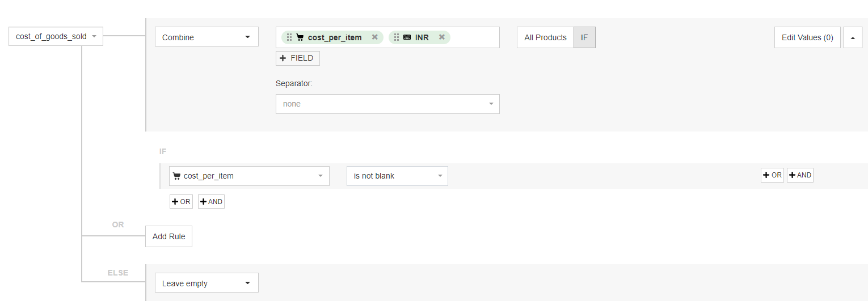Open the Leave empty ELSE dropdown

point(207,283)
